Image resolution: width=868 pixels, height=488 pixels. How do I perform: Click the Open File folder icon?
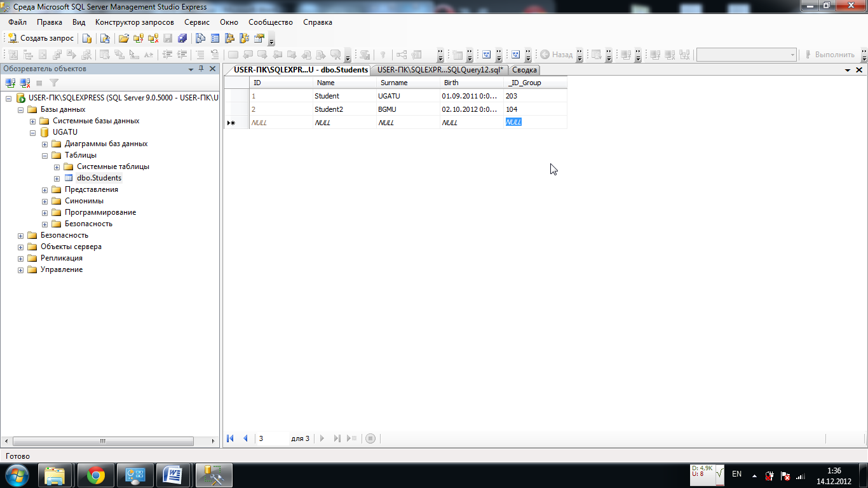(x=124, y=38)
